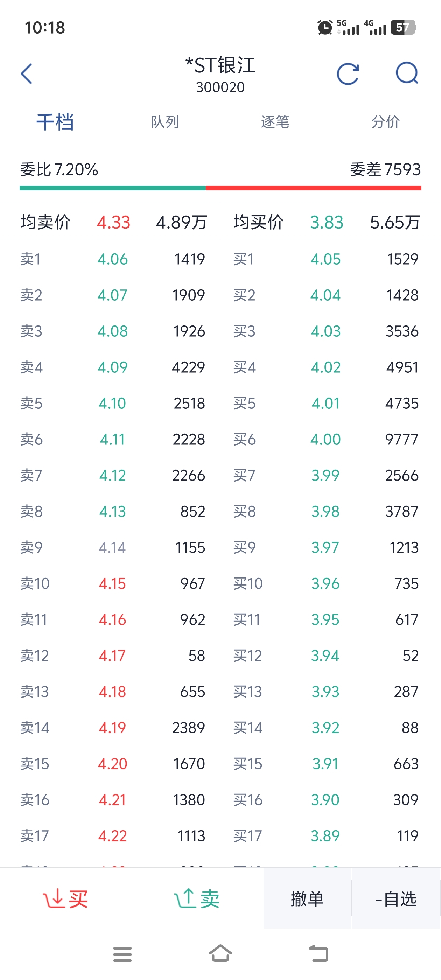Switch to the 队列 tab
The height and width of the screenshot is (980, 441).
click(x=165, y=122)
